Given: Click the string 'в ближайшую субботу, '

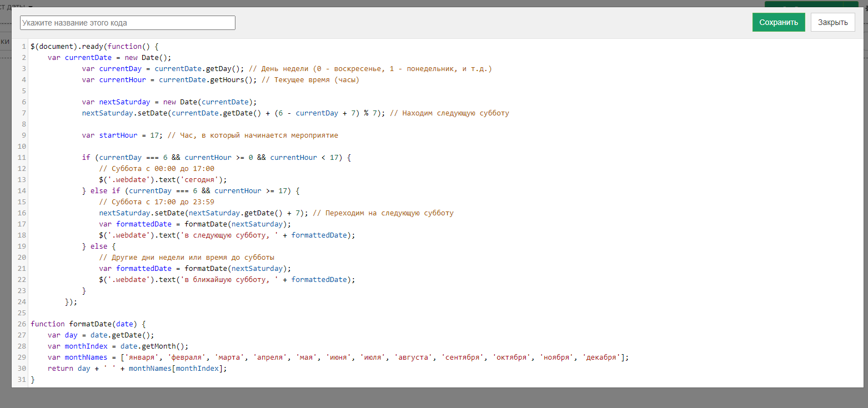Looking at the screenshot, I should click(229, 280).
